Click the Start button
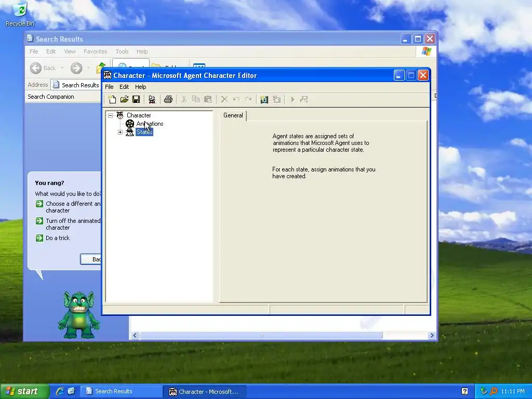 [x=24, y=391]
